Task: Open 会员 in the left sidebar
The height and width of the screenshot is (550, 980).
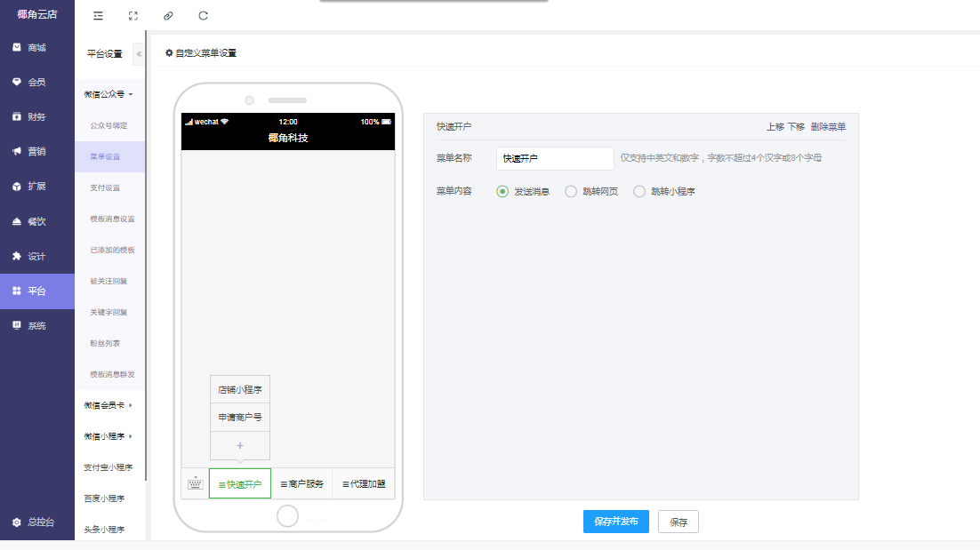Action: point(36,82)
